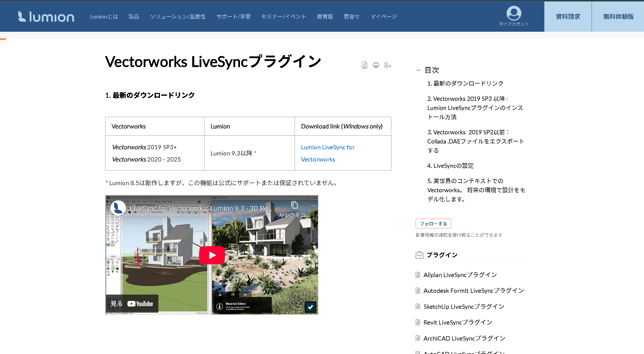The height and width of the screenshot is (354, 644).
Task: Open the サポート/学習 menu
Action: [x=233, y=17]
